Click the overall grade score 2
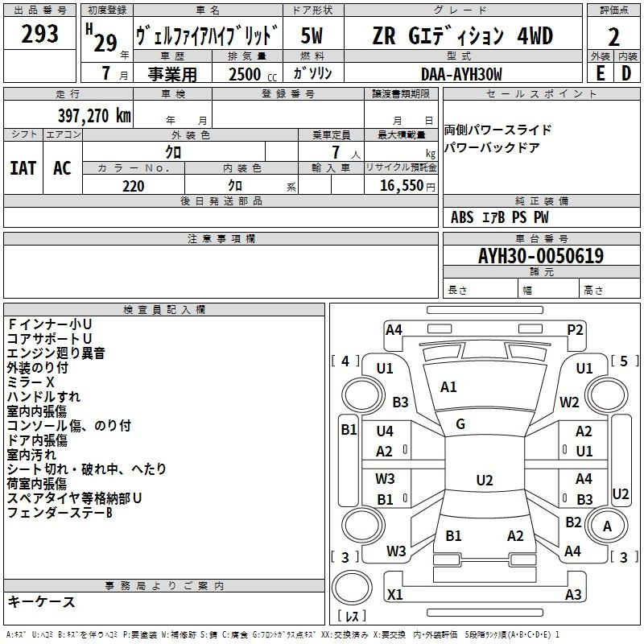Image resolution: width=644 pixels, height=644 pixels. click(x=613, y=37)
